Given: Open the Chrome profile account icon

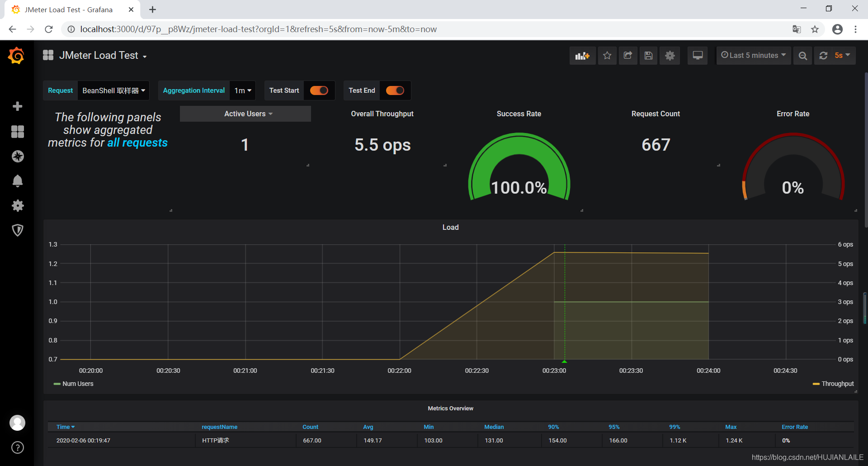Looking at the screenshot, I should (x=837, y=29).
